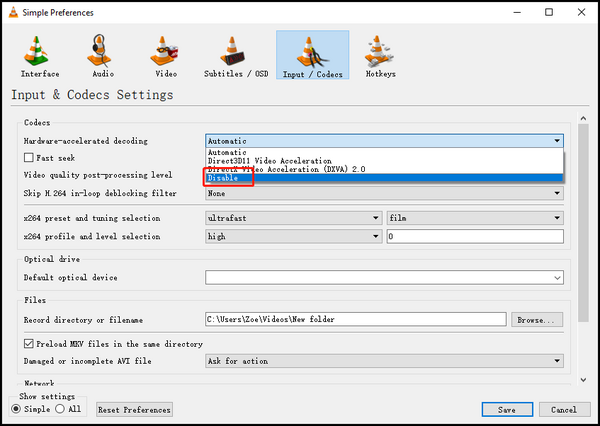Select the All show settings radio button

[61, 409]
